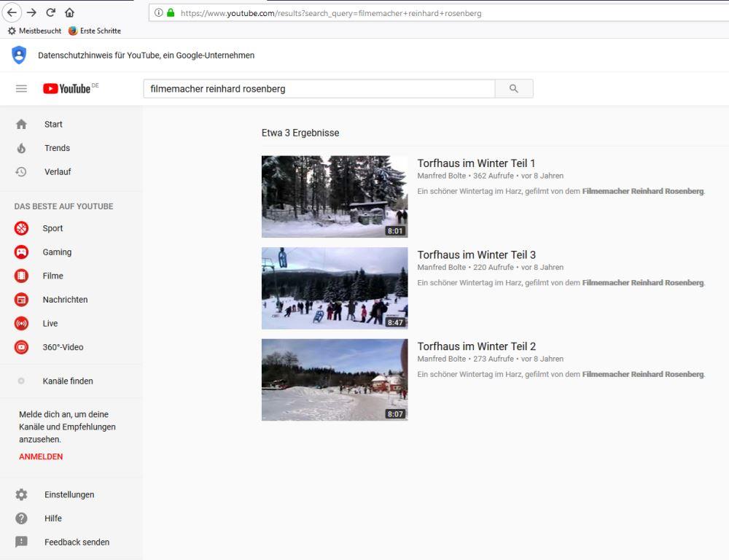Image resolution: width=729 pixels, height=560 pixels.
Task: Open the browser home page icon
Action: [69, 12]
